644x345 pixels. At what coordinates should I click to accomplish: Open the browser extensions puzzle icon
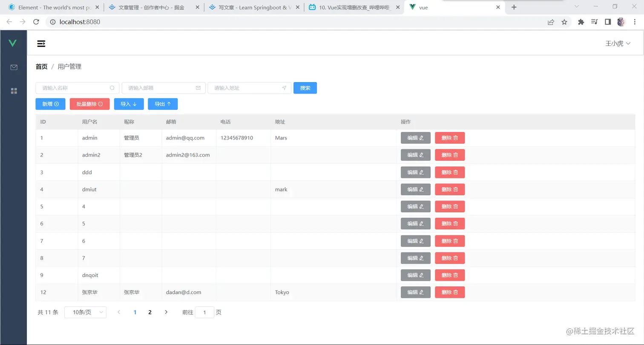coord(581,22)
